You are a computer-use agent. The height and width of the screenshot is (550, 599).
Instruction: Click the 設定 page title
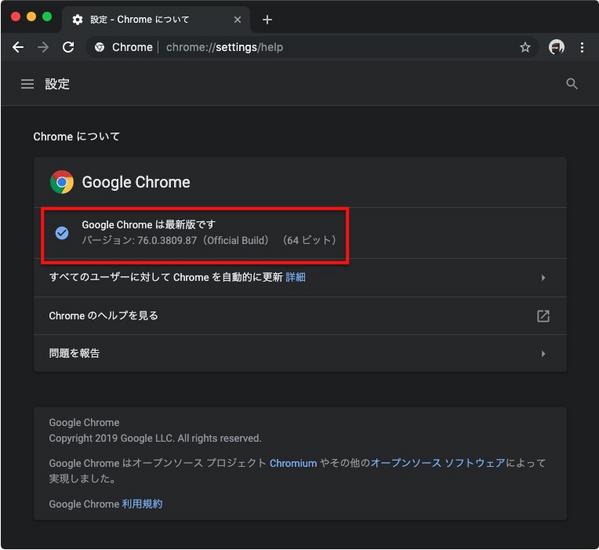57,84
